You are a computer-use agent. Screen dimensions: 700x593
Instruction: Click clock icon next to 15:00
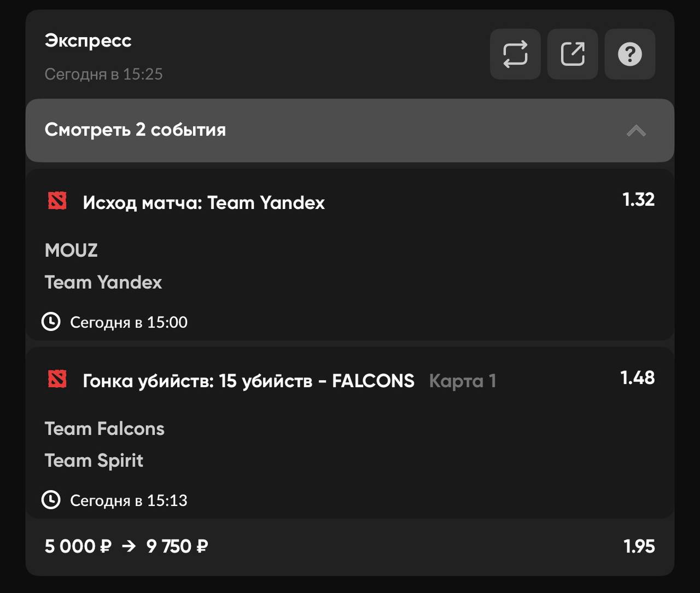click(x=51, y=322)
